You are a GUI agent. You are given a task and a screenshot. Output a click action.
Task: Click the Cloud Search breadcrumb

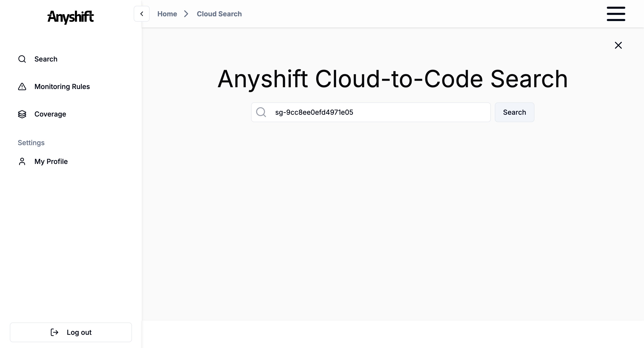219,14
